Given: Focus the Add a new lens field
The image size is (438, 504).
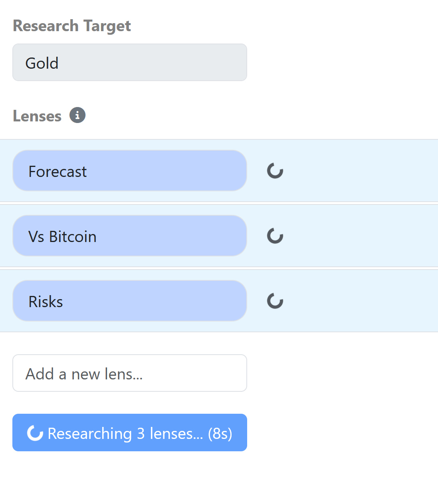Looking at the screenshot, I should [130, 373].
